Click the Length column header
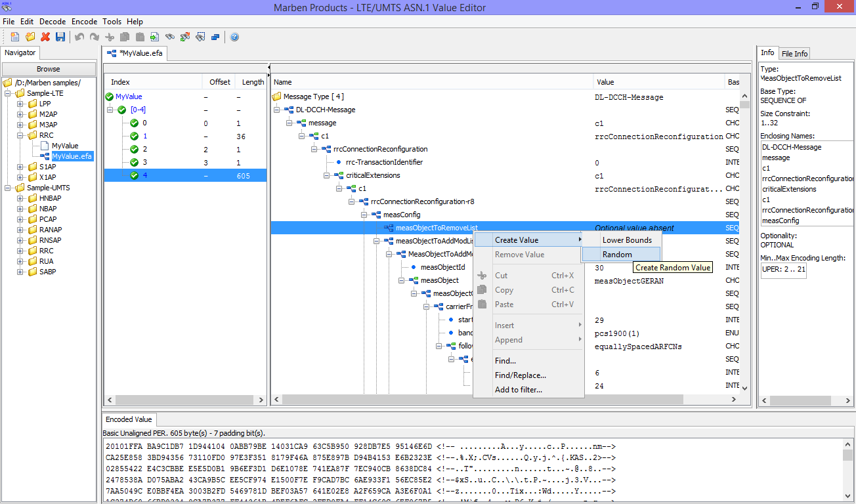Screen dimensions: 856x504 click(252, 82)
